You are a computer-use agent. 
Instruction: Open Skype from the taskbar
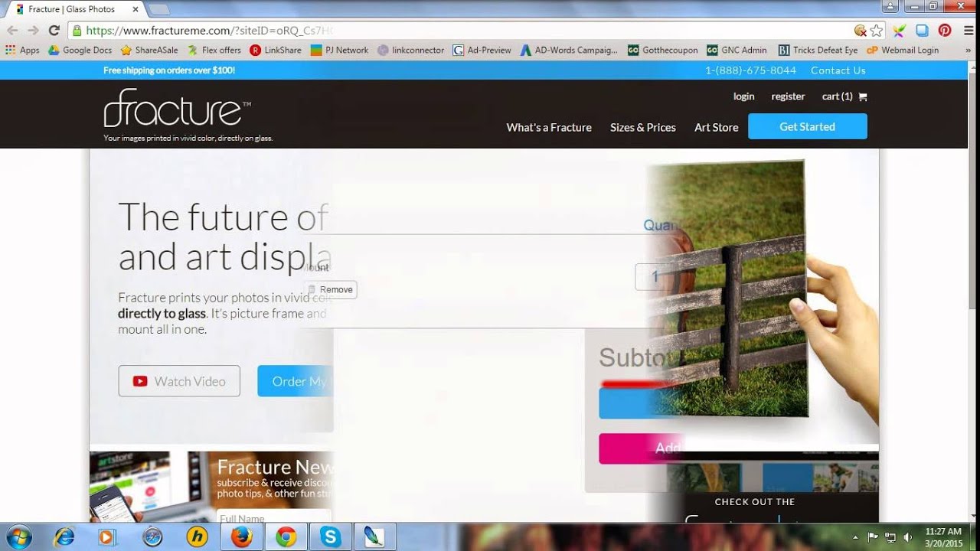[x=331, y=537]
